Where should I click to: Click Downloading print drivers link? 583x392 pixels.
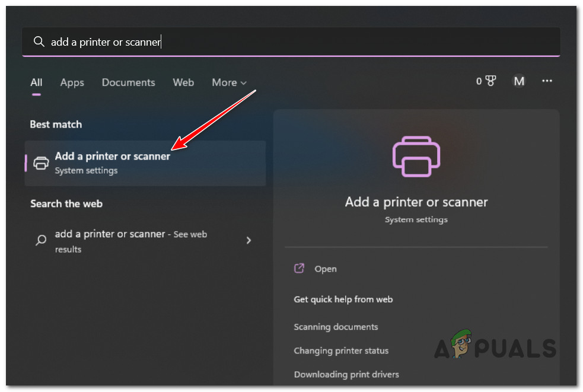coord(346,374)
